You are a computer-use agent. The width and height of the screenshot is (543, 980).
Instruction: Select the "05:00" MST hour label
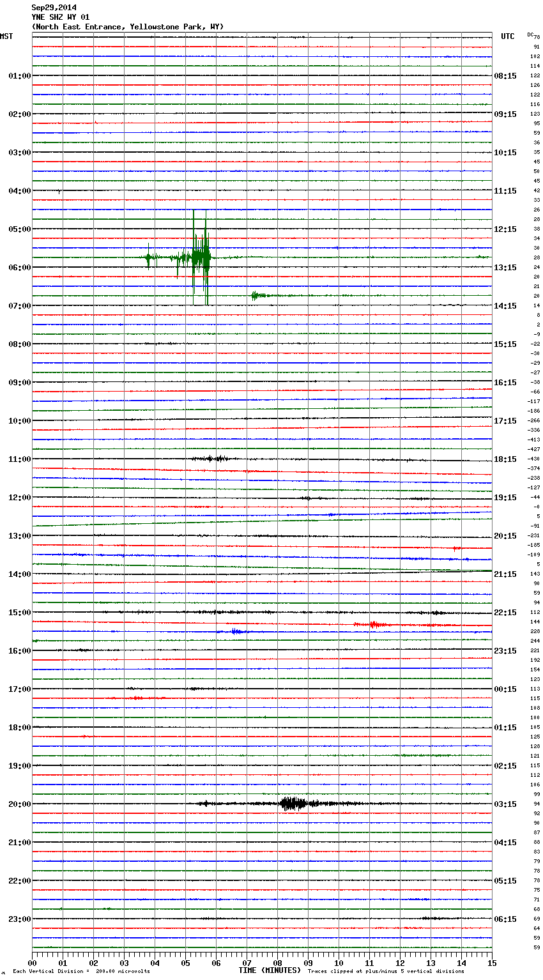[20, 229]
